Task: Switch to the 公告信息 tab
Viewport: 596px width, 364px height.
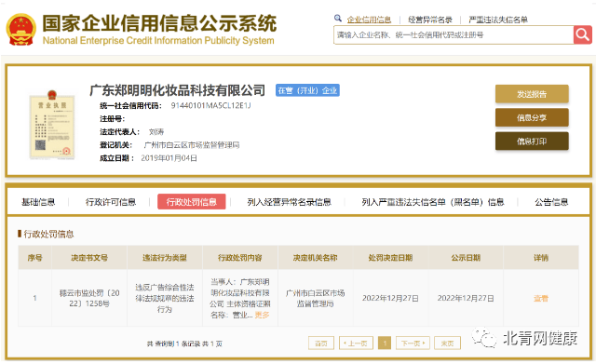Action: coord(551,202)
